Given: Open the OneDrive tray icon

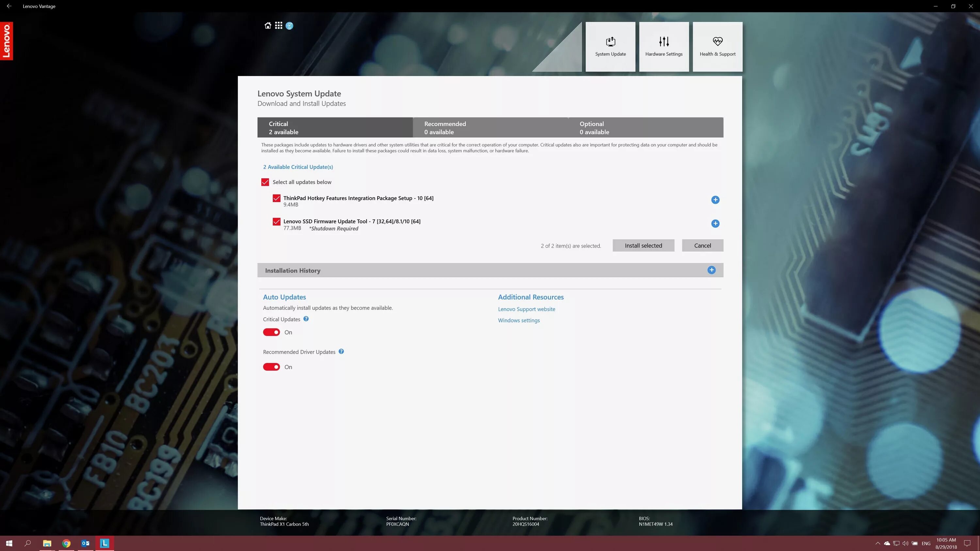Looking at the screenshot, I should [887, 543].
